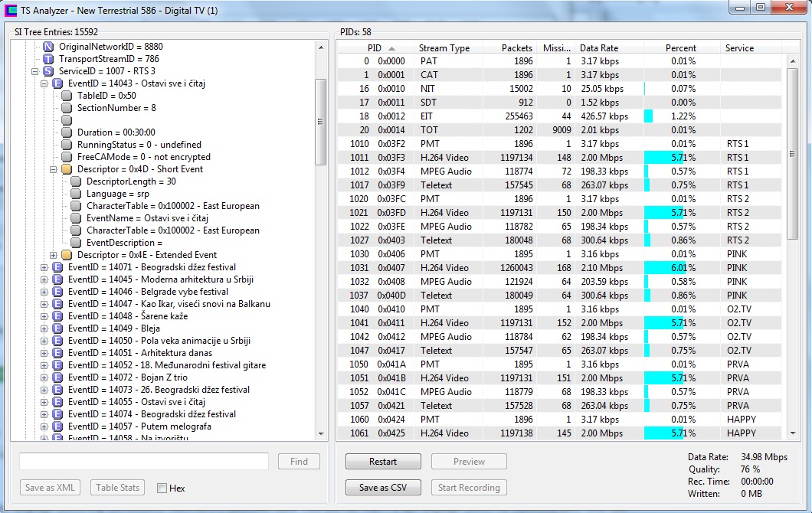
Task: Click the node icon beside EventName = Ostavi sve i čitaj
Action: (76, 218)
